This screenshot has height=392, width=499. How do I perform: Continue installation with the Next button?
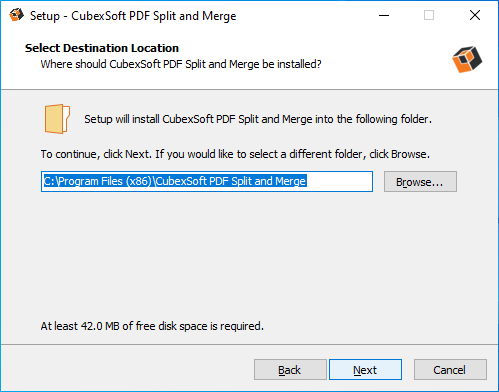365,370
